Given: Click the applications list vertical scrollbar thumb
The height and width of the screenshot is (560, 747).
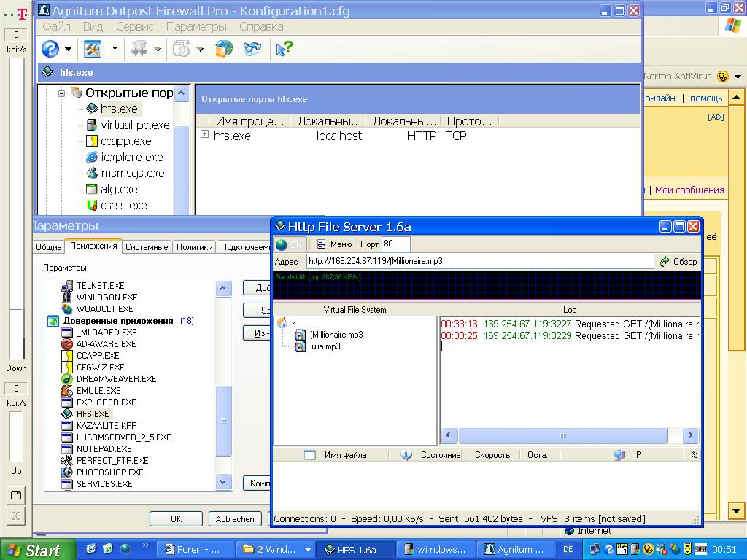Looking at the screenshot, I should (x=223, y=421).
